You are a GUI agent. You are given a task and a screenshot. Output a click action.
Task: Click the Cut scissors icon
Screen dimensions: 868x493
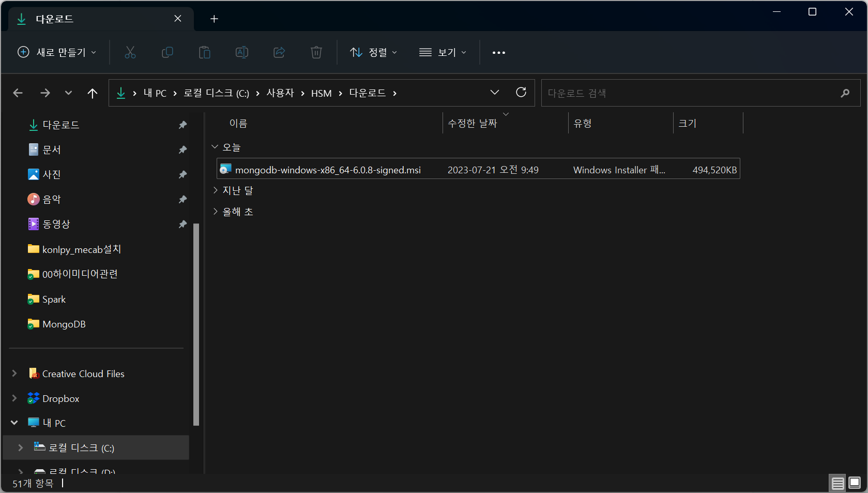tap(130, 52)
